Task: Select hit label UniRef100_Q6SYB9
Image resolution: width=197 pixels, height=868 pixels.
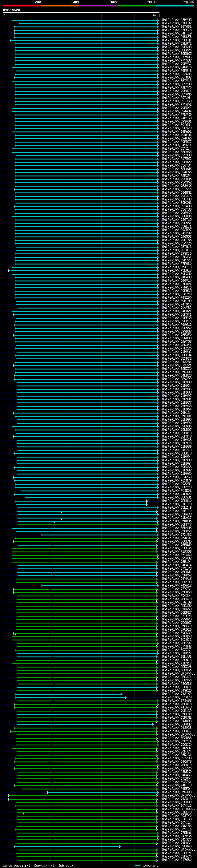Action: point(177,84)
